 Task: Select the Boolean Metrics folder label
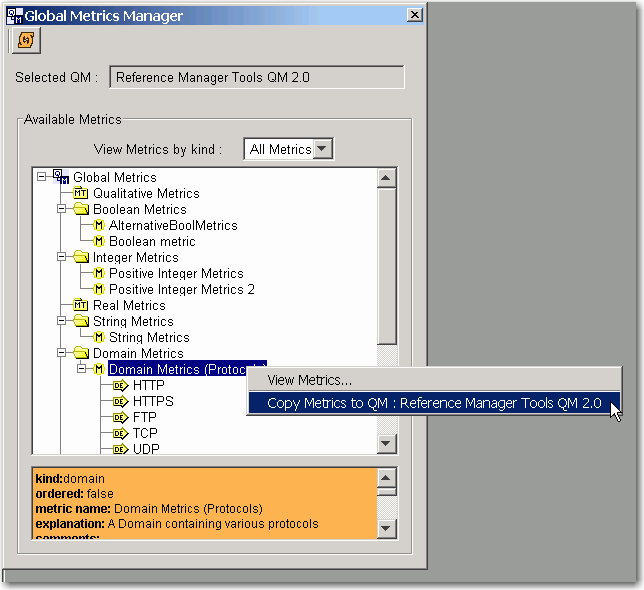(140, 209)
